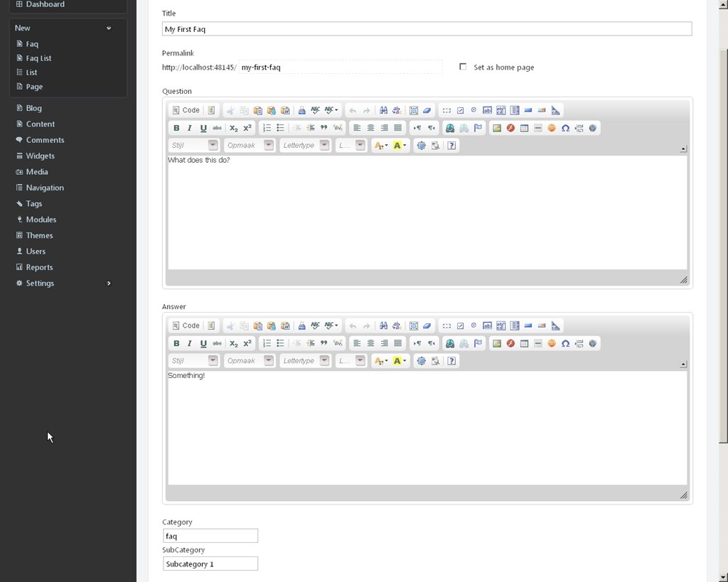
Task: Click the Category input field
Action: 210,536
